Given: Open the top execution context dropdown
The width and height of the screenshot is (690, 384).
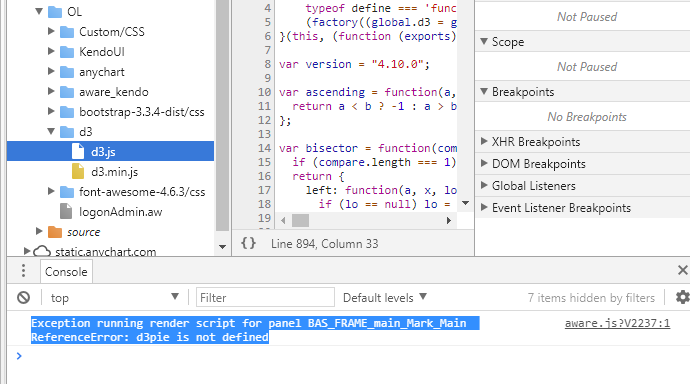Looking at the screenshot, I should 114,298.
